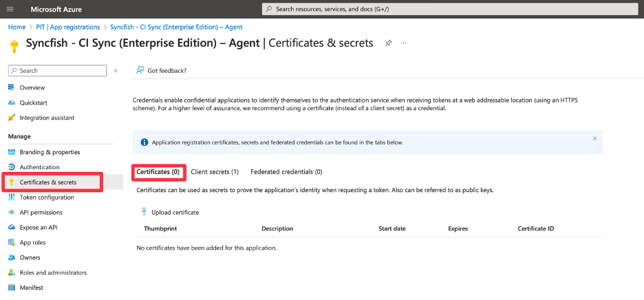644x300 pixels.
Task: Focus the Search resources, services, and docs field
Action: (451, 9)
